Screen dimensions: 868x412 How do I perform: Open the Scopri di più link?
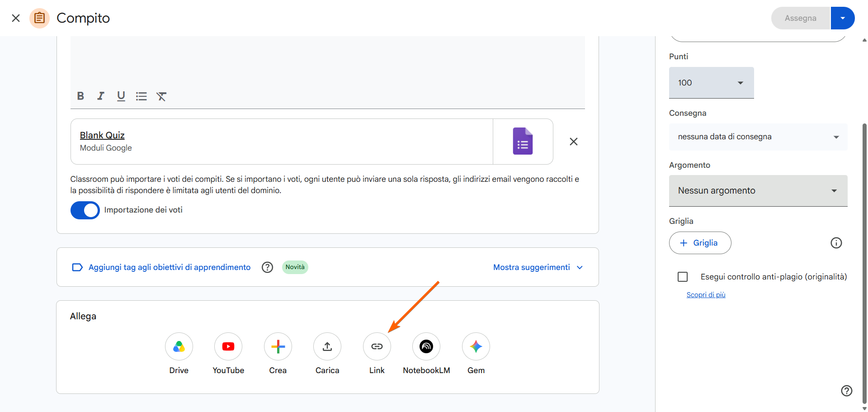pos(706,295)
